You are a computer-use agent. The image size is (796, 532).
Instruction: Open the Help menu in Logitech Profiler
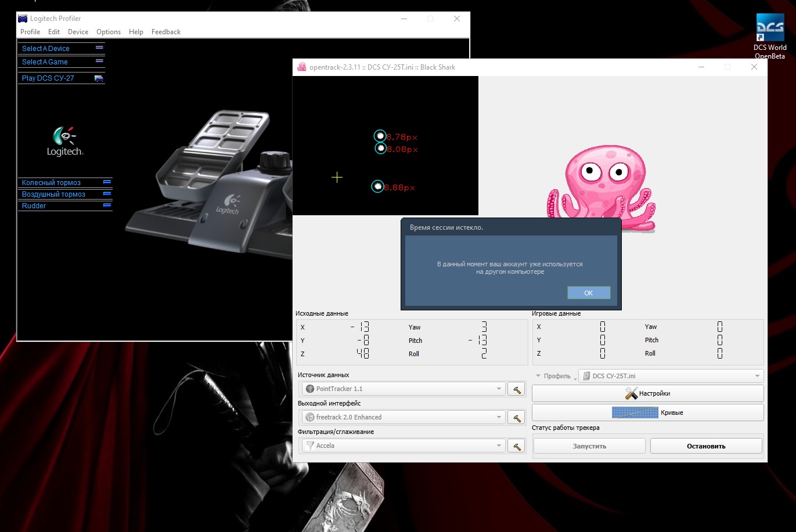click(136, 32)
